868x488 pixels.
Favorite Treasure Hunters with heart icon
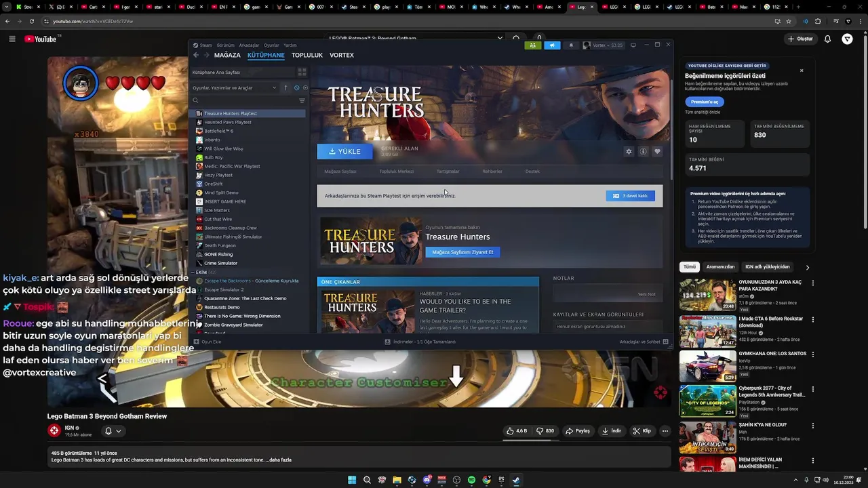point(657,152)
